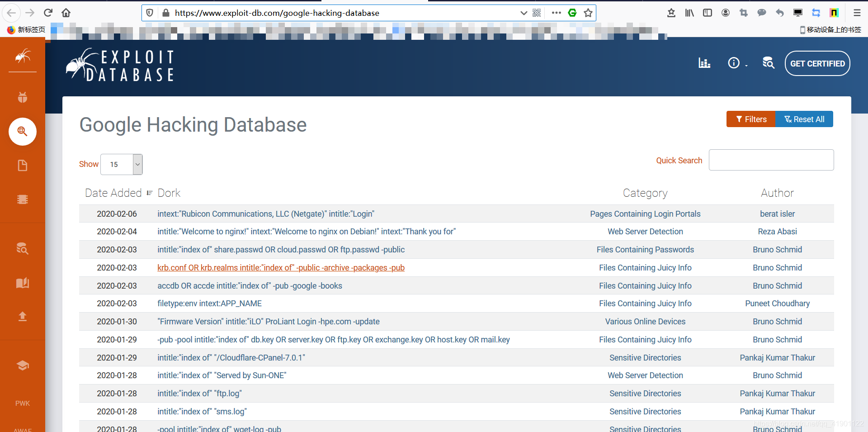Toggle the sidebar view toolbar icon
Screen dimensions: 868x432
pyautogui.click(x=708, y=13)
